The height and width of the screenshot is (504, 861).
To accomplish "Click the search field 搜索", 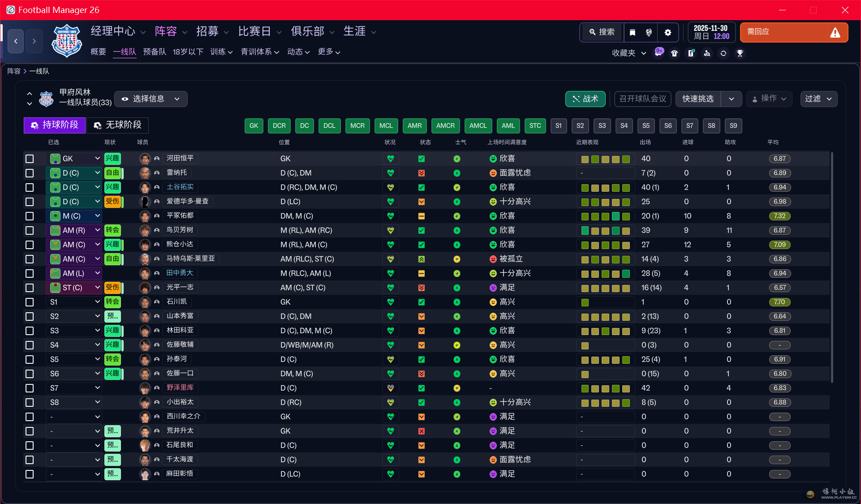I will [x=602, y=32].
